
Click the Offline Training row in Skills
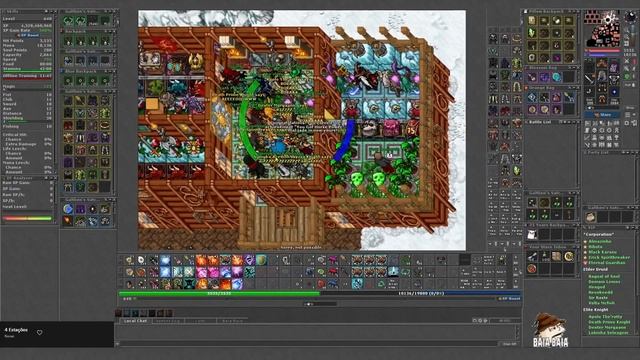pos(27,76)
